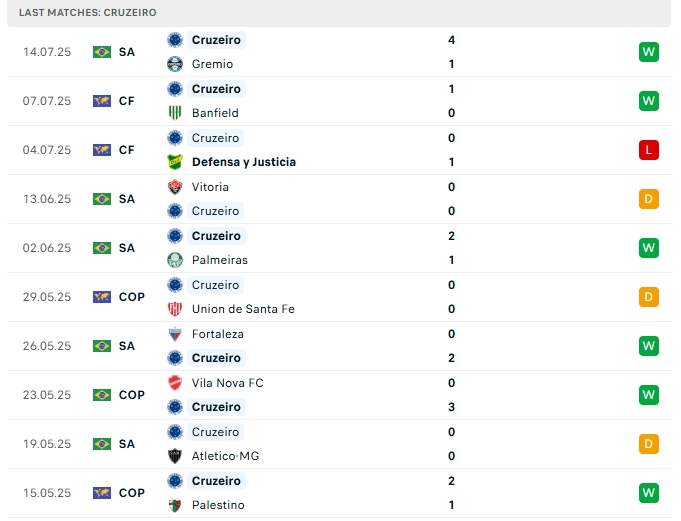Click the Vitoria team crest icon
The image size is (681, 521).
(175, 187)
